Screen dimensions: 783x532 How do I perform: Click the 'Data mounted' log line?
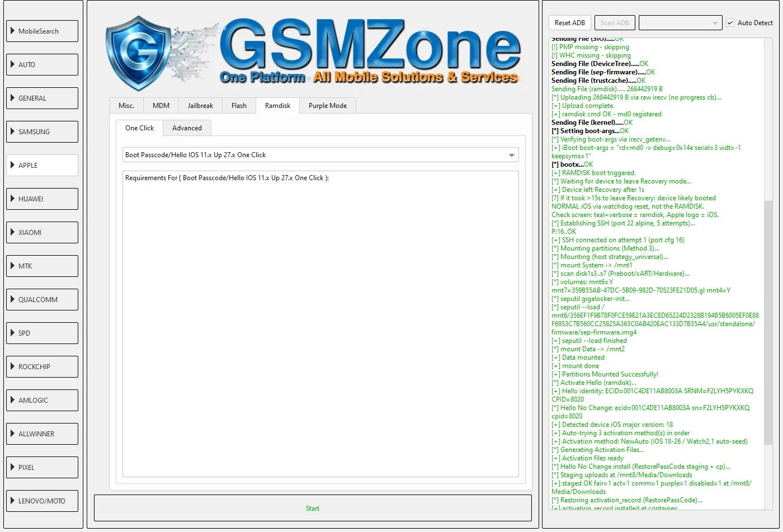tap(578, 357)
